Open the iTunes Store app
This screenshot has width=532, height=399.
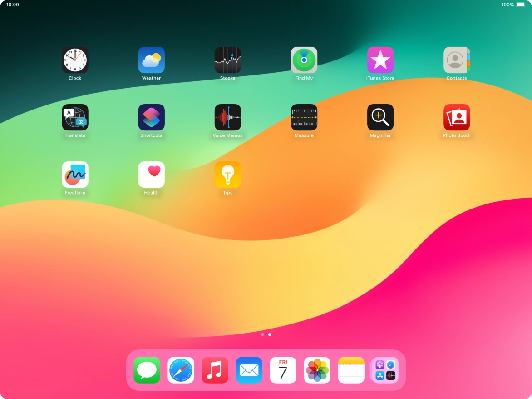[x=380, y=60]
